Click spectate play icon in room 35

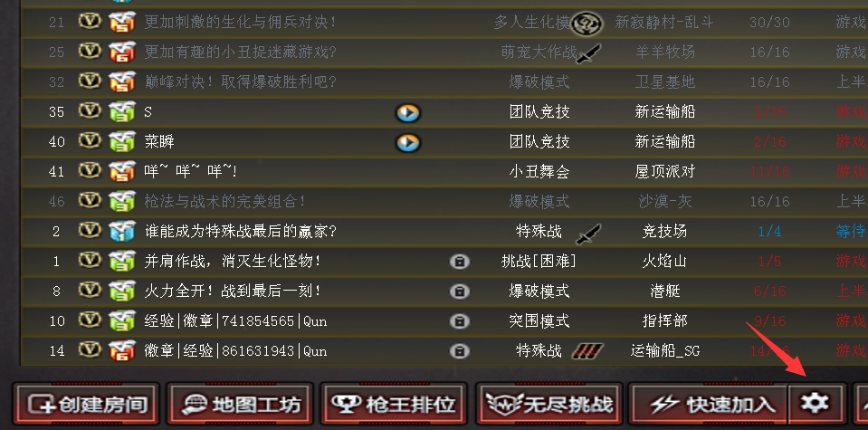[408, 112]
